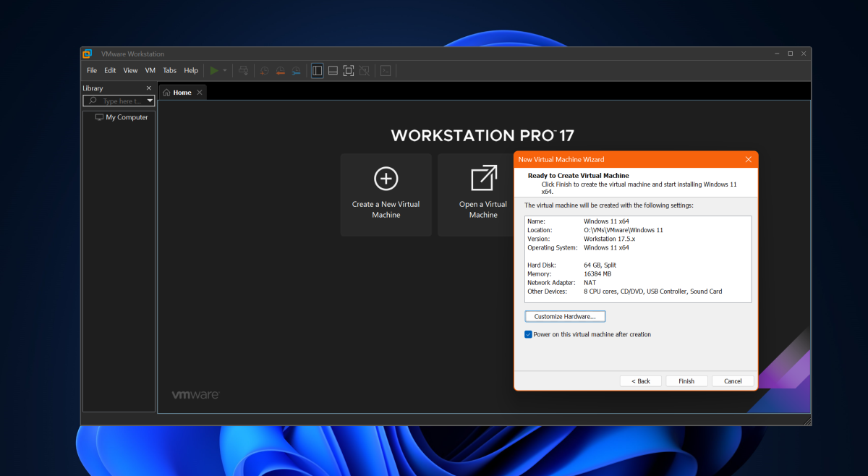Enable Power on this virtual machine after creation
This screenshot has width=868, height=476.
pyautogui.click(x=528, y=334)
